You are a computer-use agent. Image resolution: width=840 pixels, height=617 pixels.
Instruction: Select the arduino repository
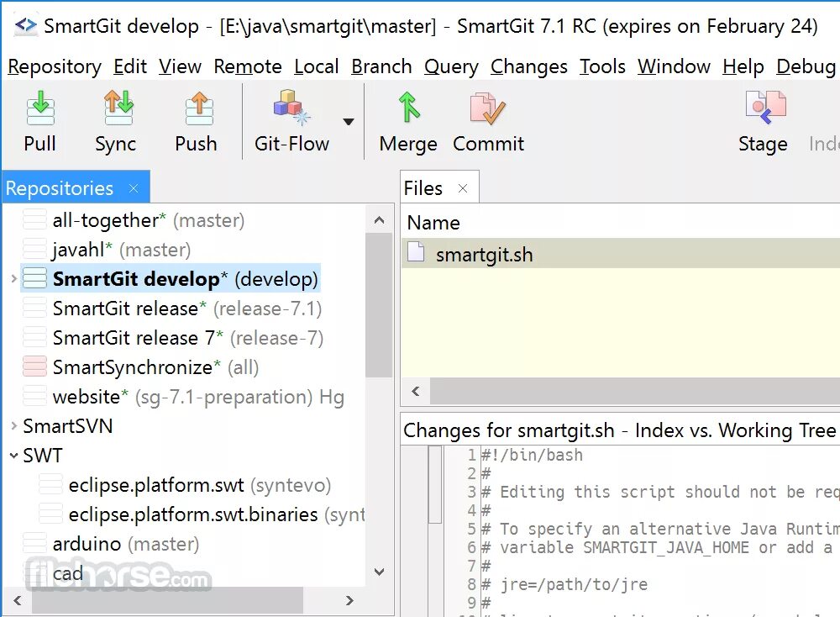coord(126,544)
